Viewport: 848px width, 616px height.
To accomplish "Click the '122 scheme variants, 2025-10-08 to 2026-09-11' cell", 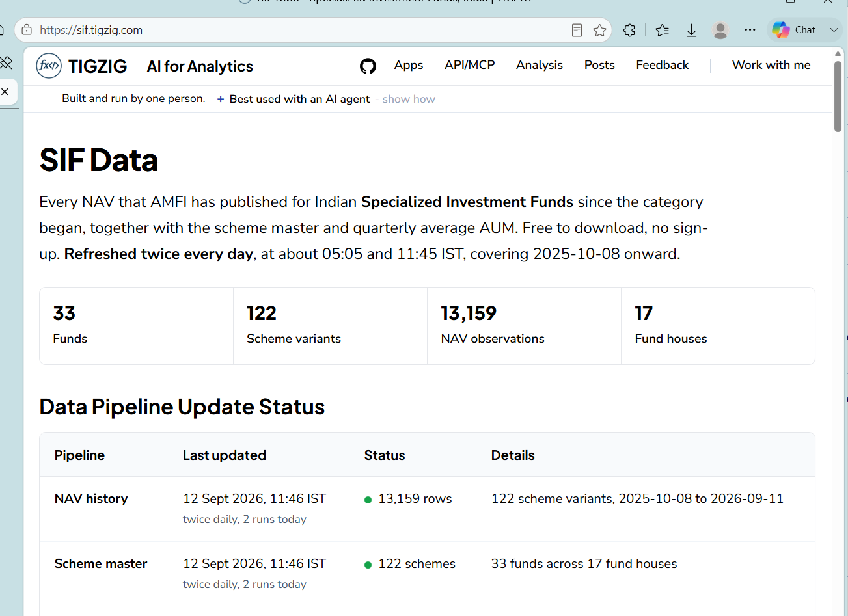I will (x=637, y=498).
